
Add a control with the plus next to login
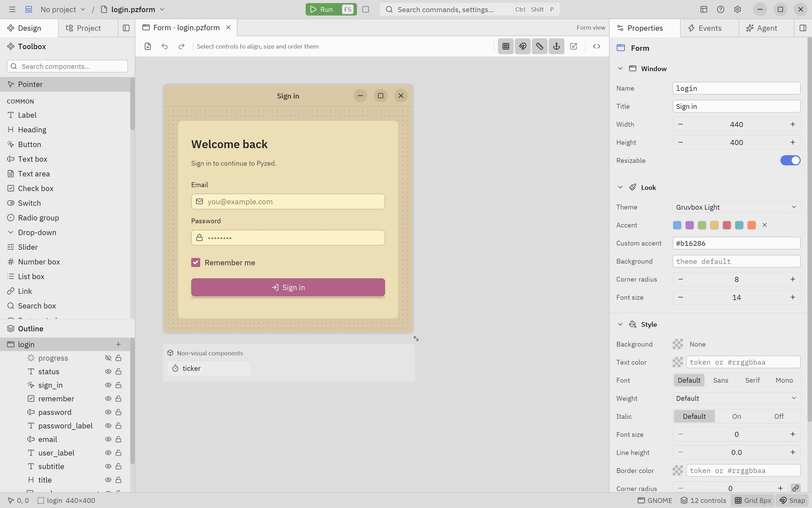(118, 344)
